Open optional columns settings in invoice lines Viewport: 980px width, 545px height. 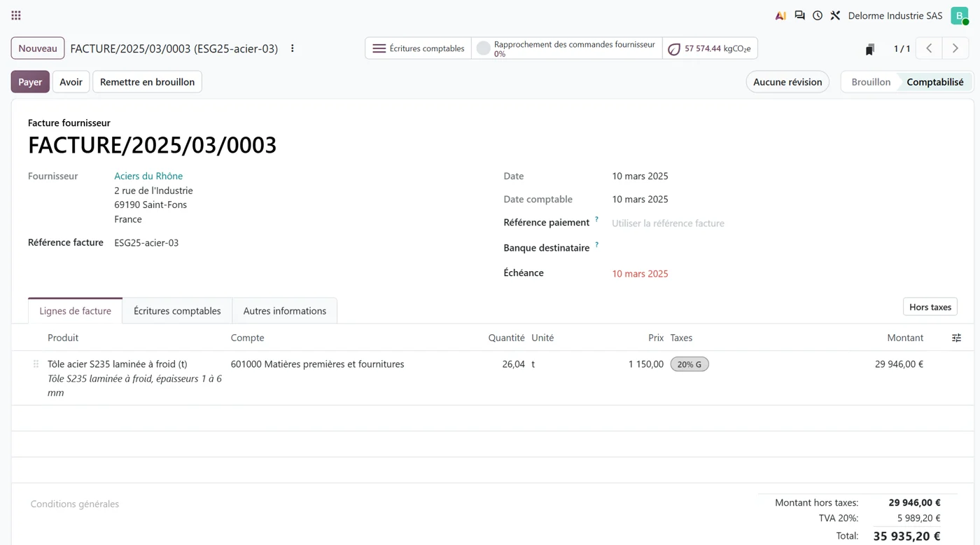point(956,338)
